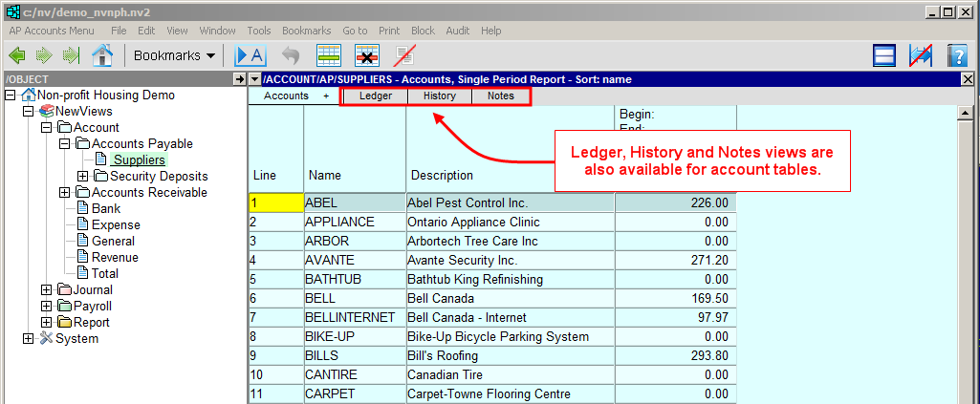Screen dimensions: 980x404
Task: Expand the Journal folder
Action: (47, 290)
